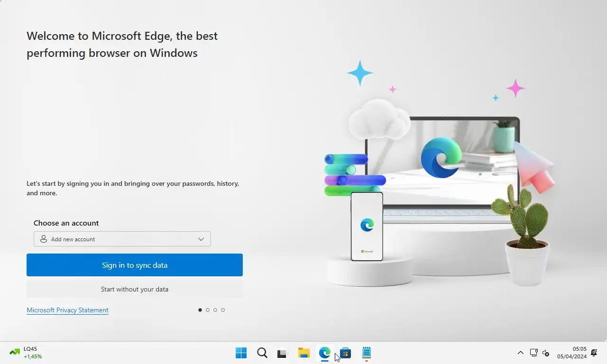Go to the second page indicator dot

[x=208, y=310]
